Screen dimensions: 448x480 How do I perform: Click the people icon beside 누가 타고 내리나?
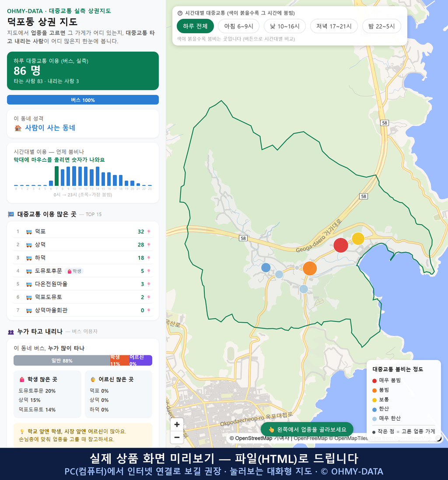coord(11,332)
